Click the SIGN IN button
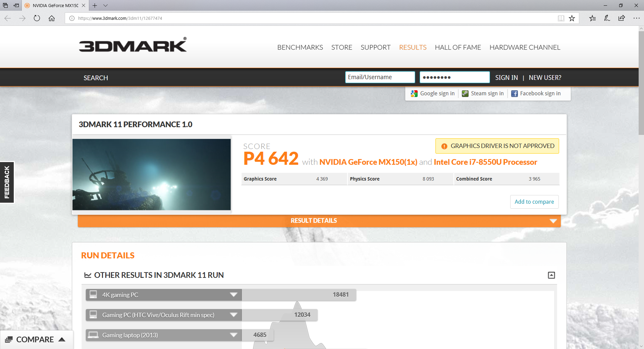Screen dimensions: 644x349 click(506, 78)
